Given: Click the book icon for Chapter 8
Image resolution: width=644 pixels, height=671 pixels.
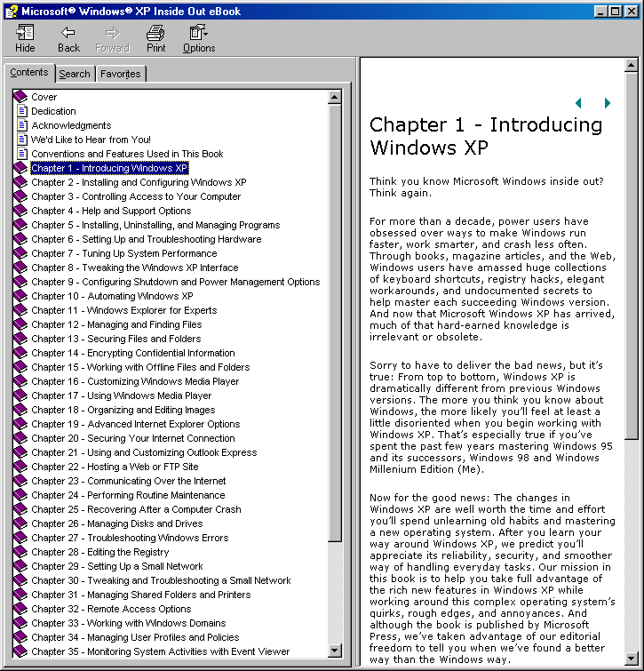Looking at the screenshot, I should pyautogui.click(x=20, y=267).
